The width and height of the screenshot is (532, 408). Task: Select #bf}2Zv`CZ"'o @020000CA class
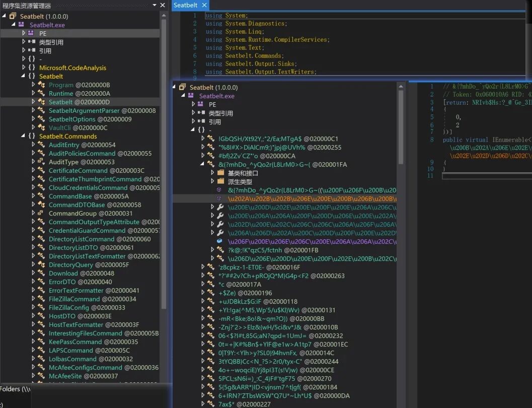[x=257, y=156]
